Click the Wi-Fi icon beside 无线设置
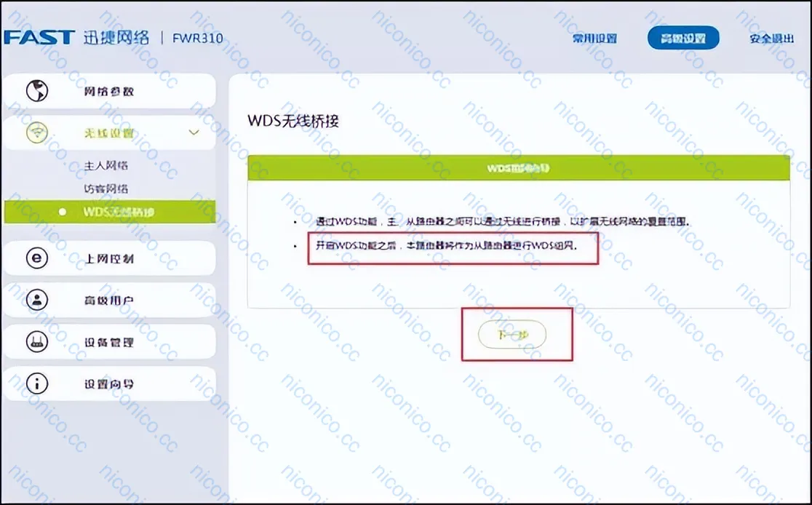The image size is (812, 505). (37, 132)
